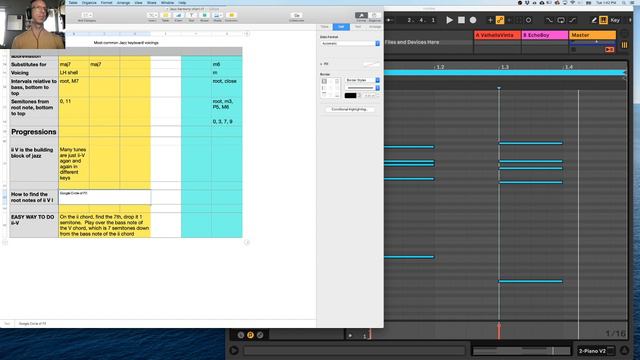The height and width of the screenshot is (360, 640).
Task: Click the black border color swatch
Action: (350, 96)
